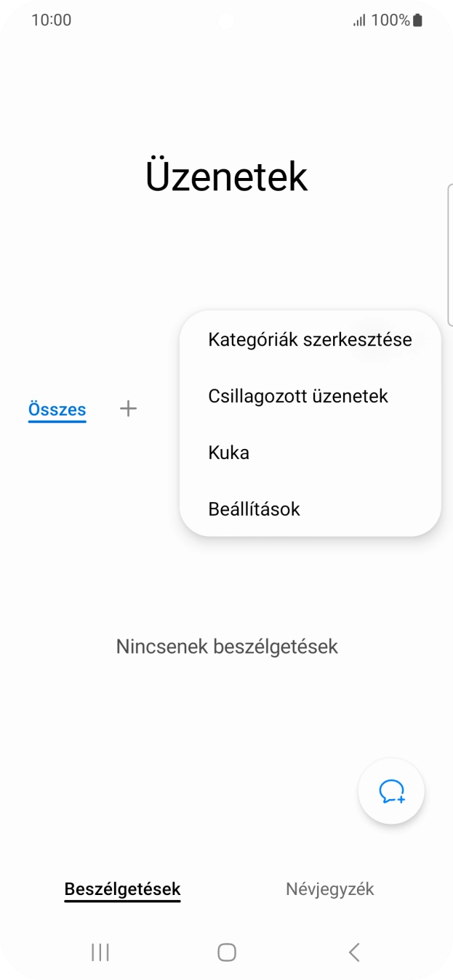The width and height of the screenshot is (453, 980).
Task: Compose a new message with the chat icon
Action: [x=390, y=791]
